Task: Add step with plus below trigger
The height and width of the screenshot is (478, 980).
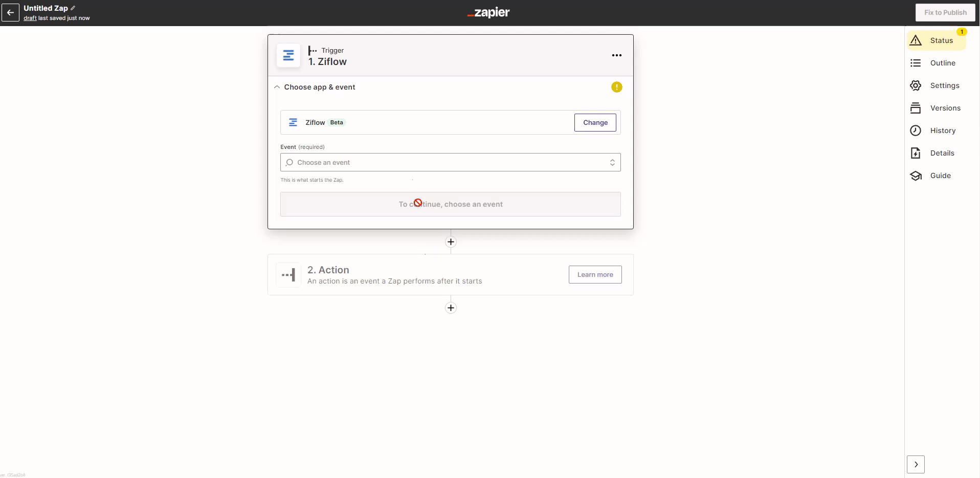Action: coord(451,242)
